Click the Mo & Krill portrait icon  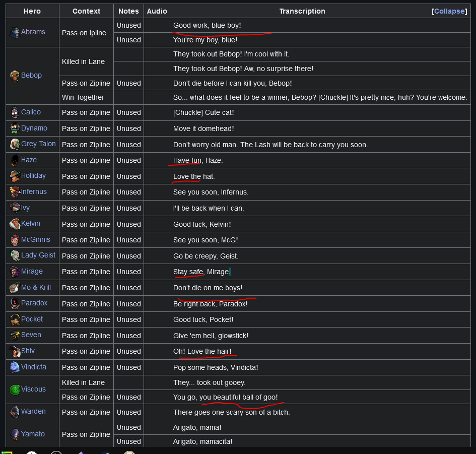tap(15, 288)
